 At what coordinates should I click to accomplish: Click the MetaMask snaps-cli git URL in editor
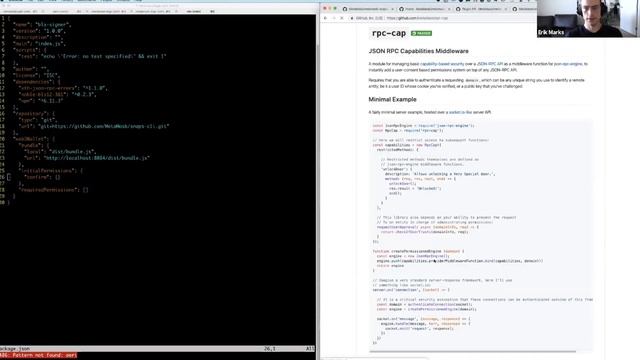(104, 126)
